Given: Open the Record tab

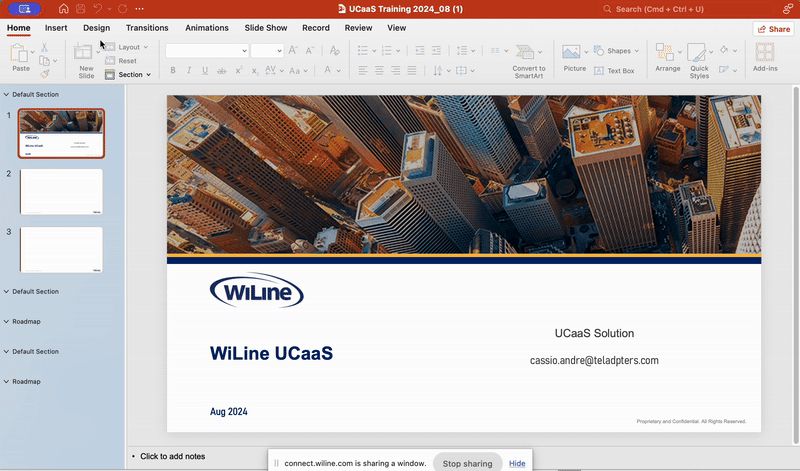Looking at the screenshot, I should 316,28.
